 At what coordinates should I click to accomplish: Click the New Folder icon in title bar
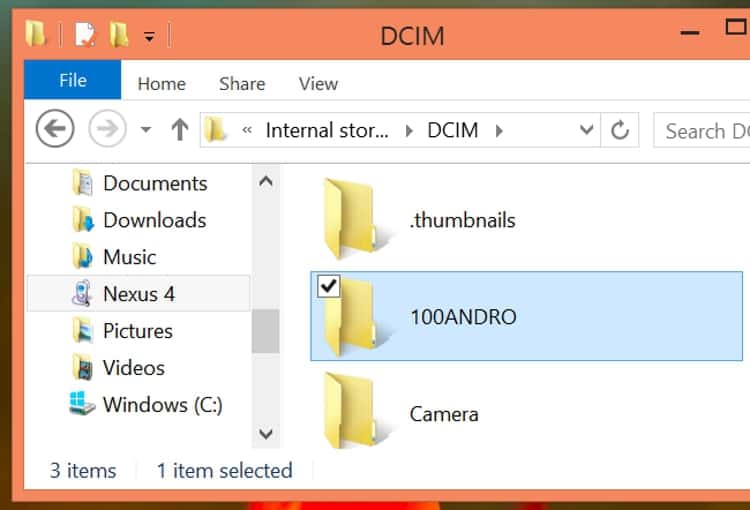pos(119,36)
